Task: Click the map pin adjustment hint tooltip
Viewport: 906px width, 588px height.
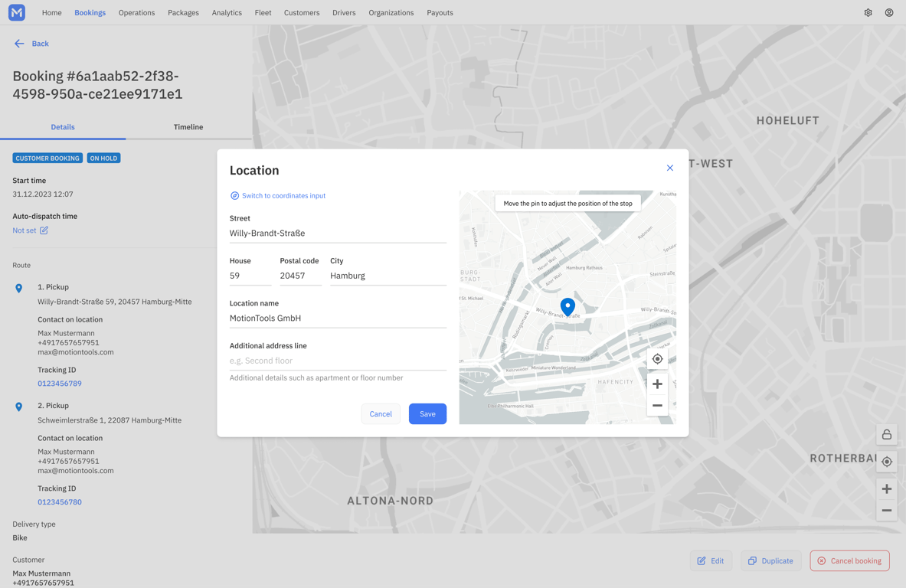Action: click(x=568, y=204)
